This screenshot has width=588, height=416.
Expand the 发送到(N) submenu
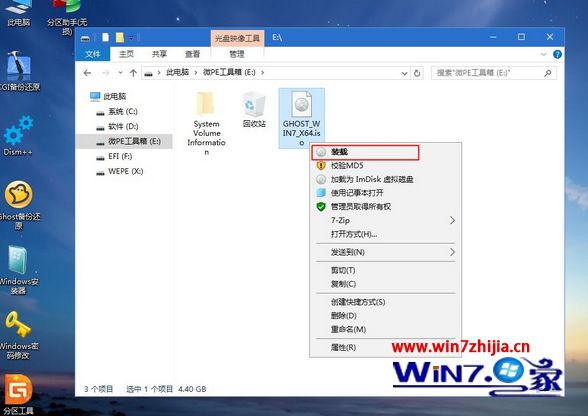[385, 252]
